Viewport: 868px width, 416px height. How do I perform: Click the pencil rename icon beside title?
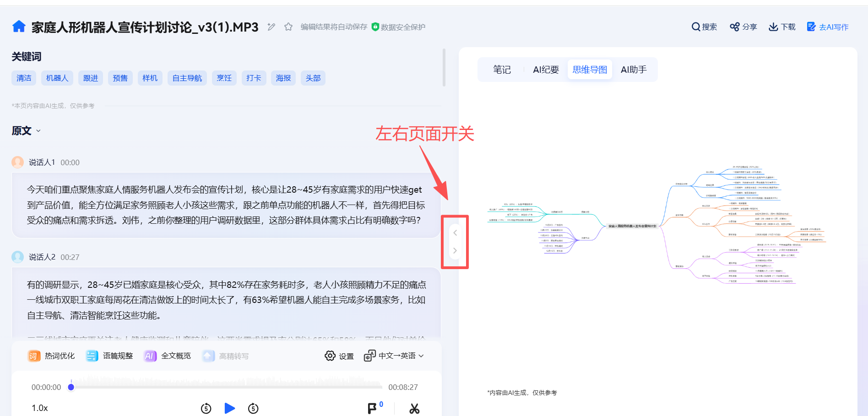pyautogui.click(x=271, y=27)
